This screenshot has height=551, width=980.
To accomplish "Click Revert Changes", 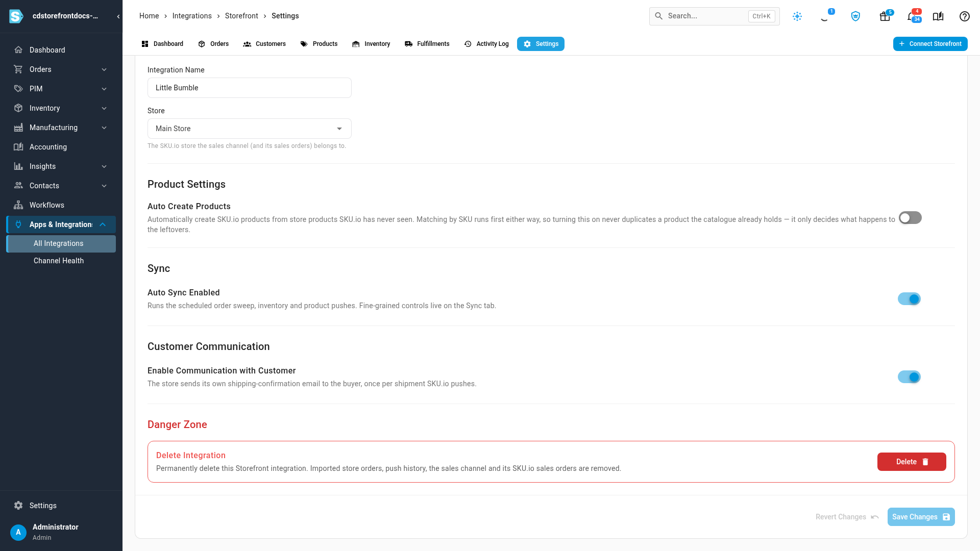I will coord(847,517).
